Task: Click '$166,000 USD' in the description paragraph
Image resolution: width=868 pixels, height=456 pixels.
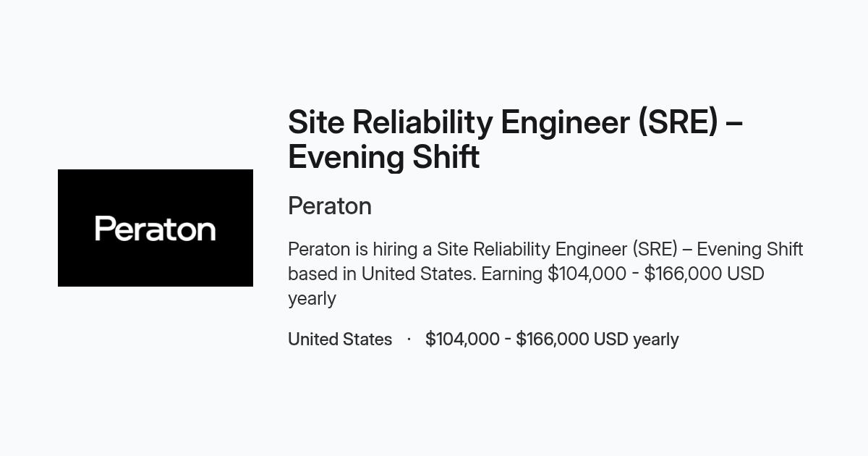Action: pyautogui.click(x=704, y=274)
